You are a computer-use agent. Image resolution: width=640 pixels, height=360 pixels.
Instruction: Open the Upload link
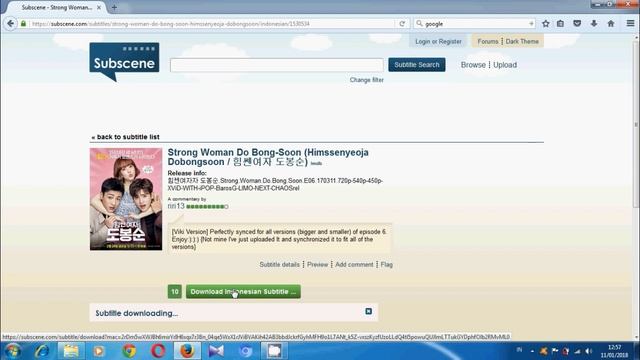click(x=505, y=65)
